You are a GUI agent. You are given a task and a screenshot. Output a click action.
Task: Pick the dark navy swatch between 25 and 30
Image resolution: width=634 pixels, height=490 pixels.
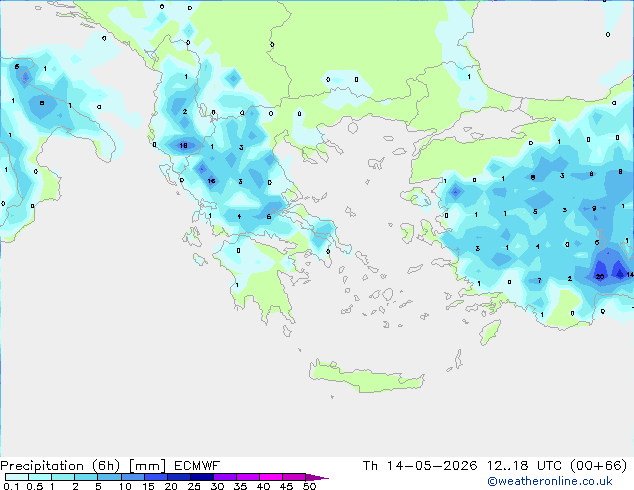(x=201, y=477)
